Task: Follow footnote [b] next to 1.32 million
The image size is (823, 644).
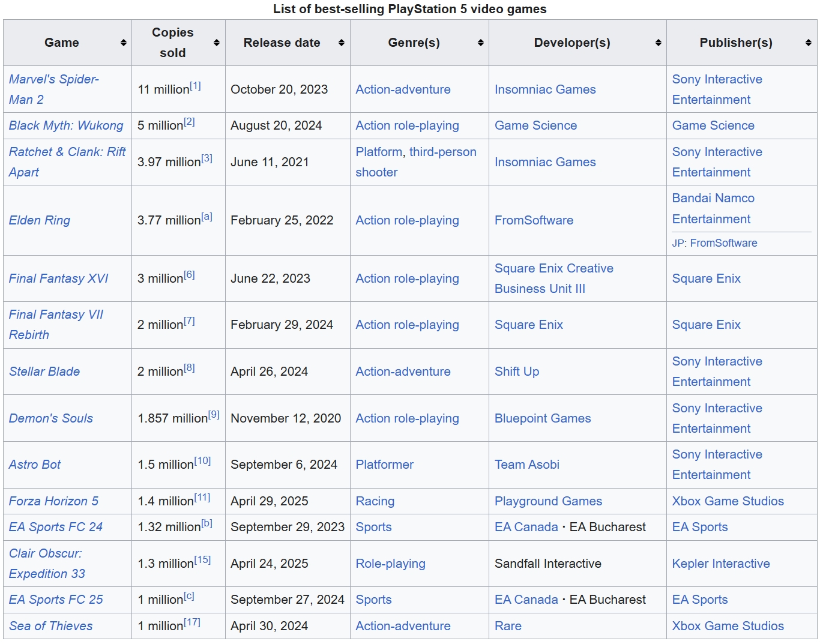Action: (x=207, y=523)
